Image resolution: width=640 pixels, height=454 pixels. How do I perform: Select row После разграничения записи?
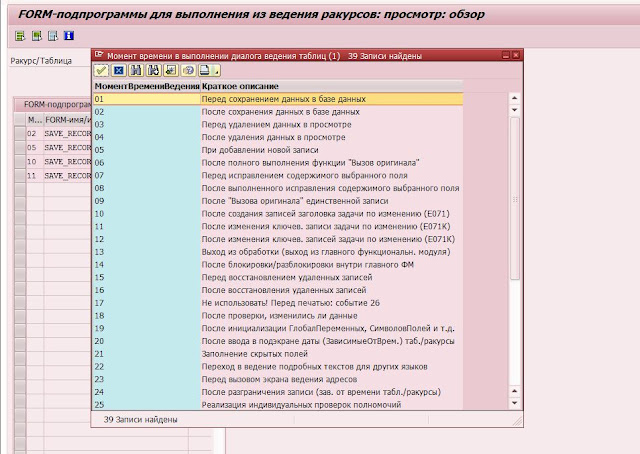click(278, 392)
